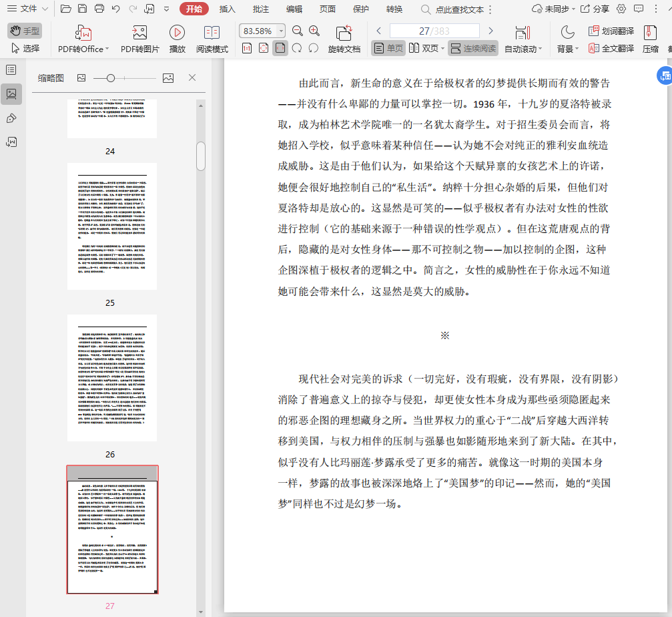Click the thumbnail size slider handle
Viewport: 672px width, 617px height.
tap(110, 78)
